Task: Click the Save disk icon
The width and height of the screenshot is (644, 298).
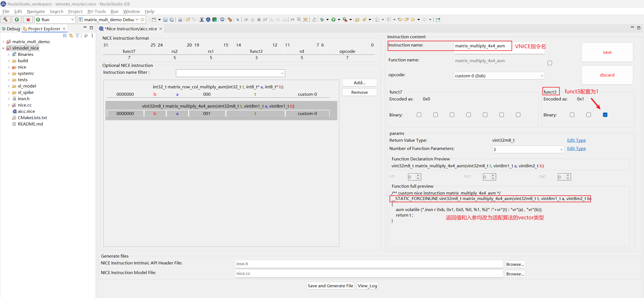Action: [x=165, y=20]
